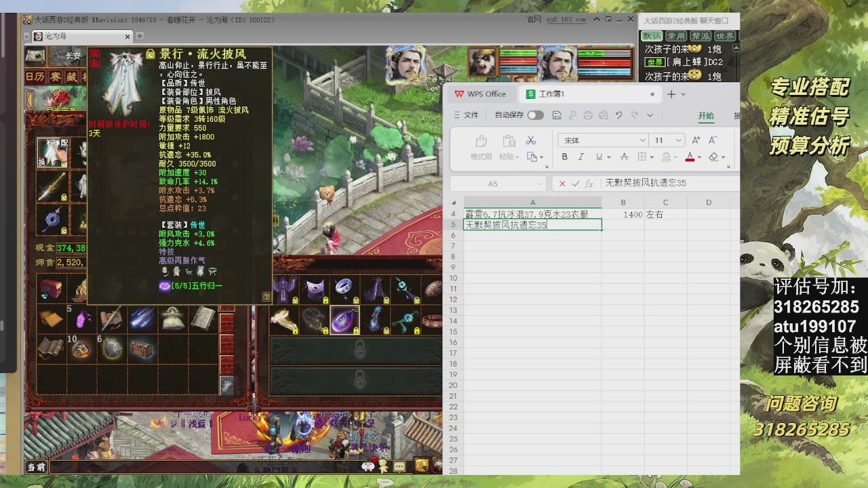This screenshot has width=868, height=488.
Task: Expand the quick access toolbar more arrow
Action: click(650, 115)
